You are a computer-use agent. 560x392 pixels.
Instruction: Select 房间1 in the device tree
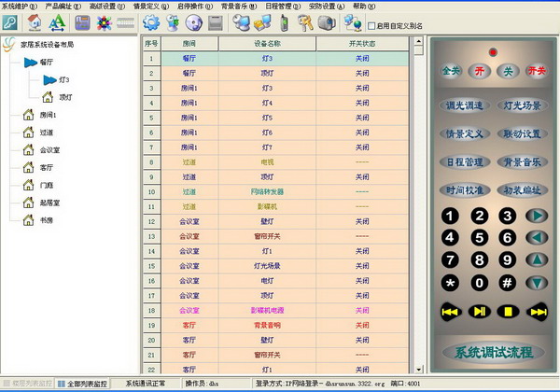[x=48, y=115]
